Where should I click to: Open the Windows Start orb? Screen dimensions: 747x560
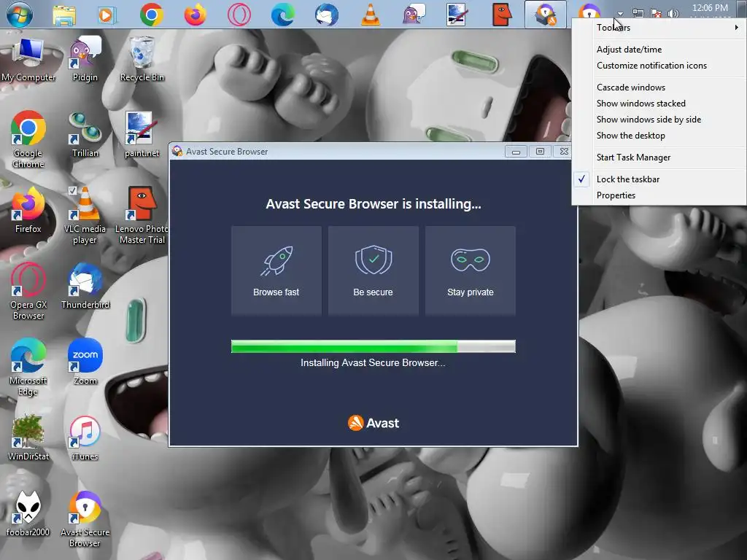(20, 14)
